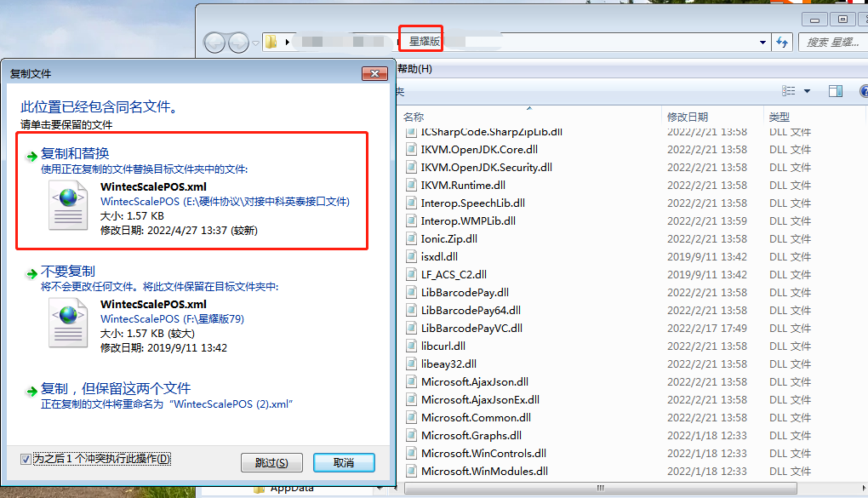
Task: Select IKVM.OpenJDK.Core.dll file icon
Action: 411,150
